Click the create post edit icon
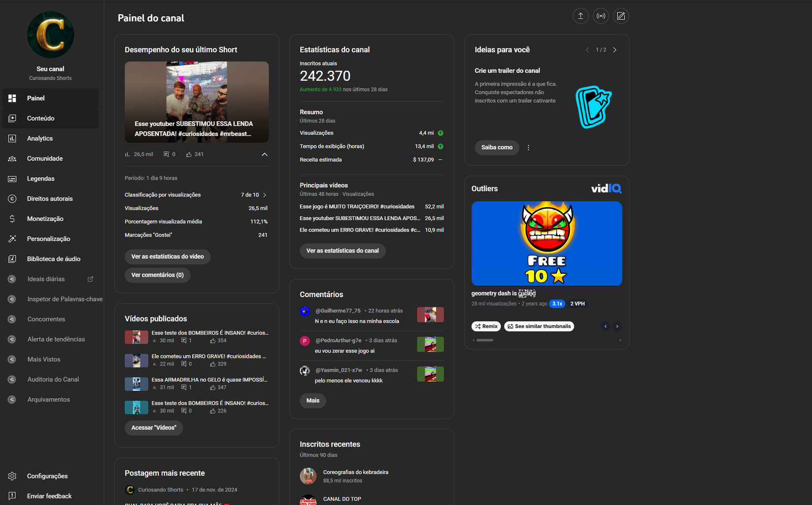 coord(621,16)
